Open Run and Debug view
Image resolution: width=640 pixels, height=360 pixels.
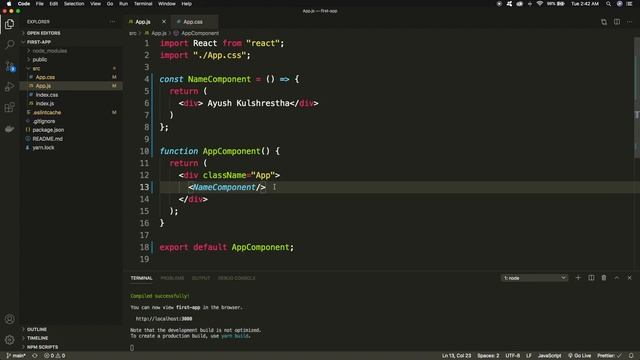[9, 87]
